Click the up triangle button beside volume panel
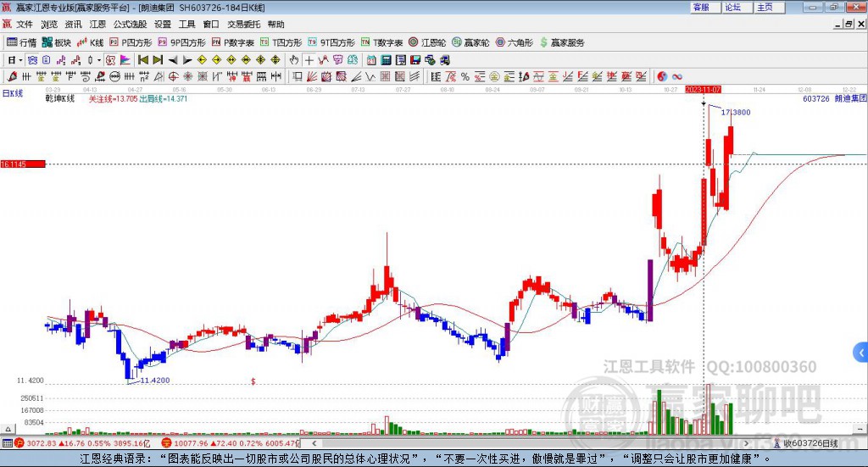This screenshot has width=868, height=467. click(8, 429)
